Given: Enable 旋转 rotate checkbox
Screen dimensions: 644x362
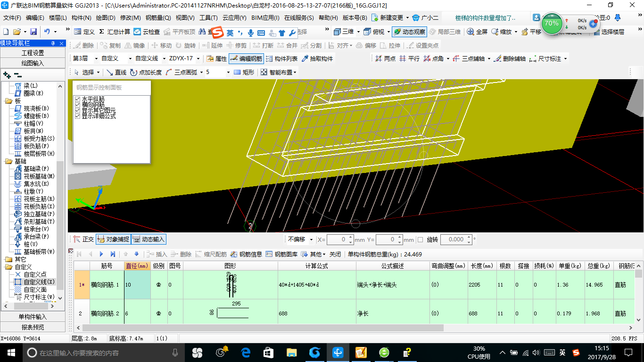Looking at the screenshot, I should tap(421, 239).
